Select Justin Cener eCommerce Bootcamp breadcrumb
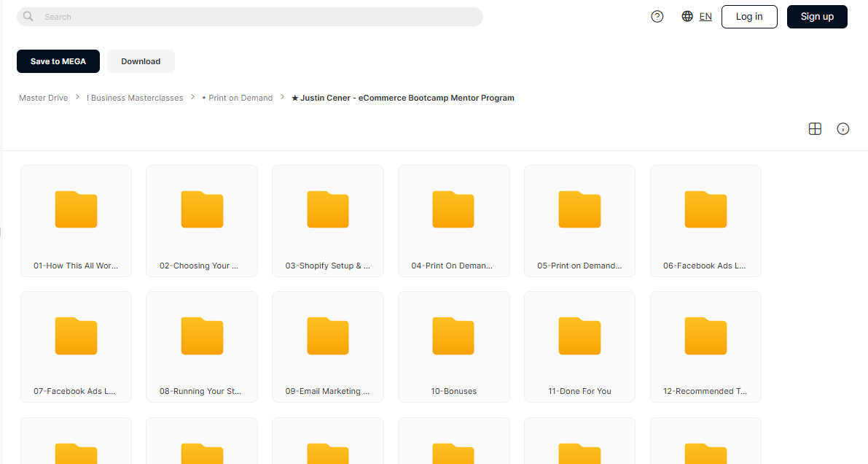The height and width of the screenshot is (464, 868). click(x=403, y=98)
